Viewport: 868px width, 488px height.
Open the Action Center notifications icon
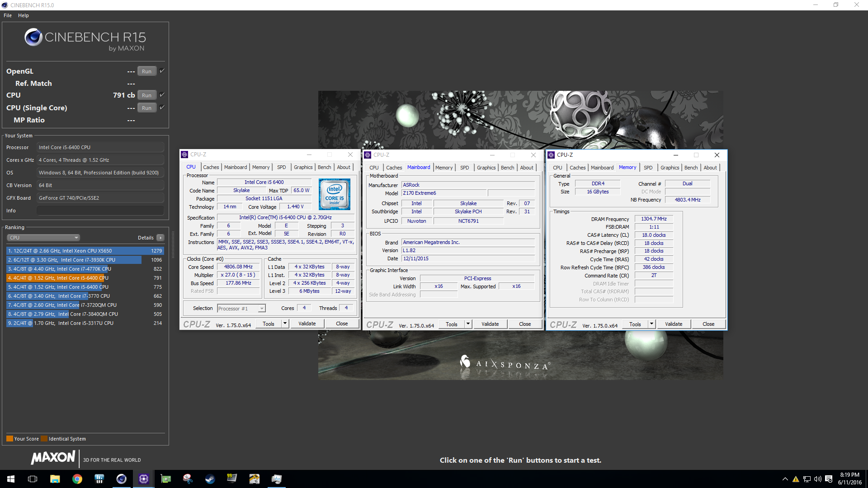tap(829, 479)
